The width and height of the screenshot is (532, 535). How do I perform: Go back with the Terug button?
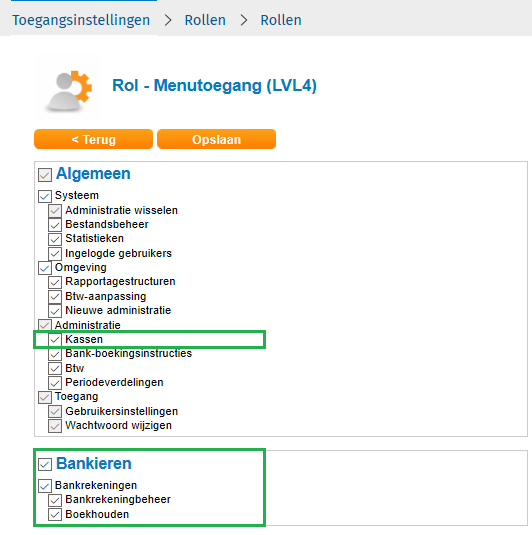94,139
